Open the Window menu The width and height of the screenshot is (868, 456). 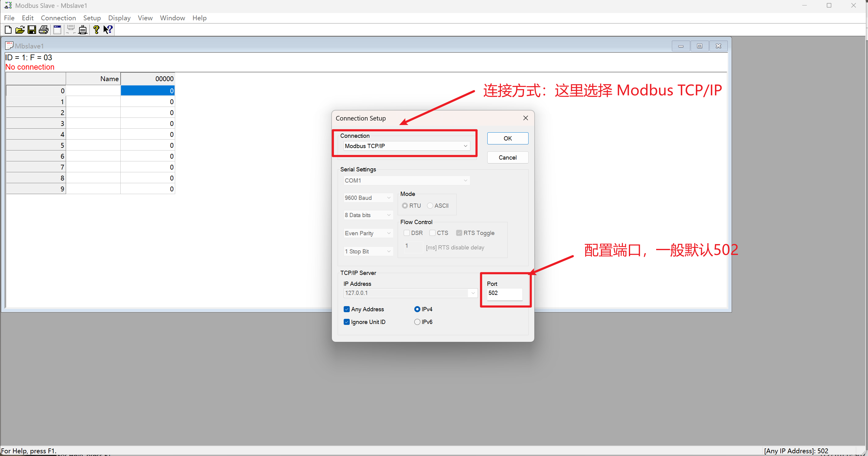(x=172, y=18)
